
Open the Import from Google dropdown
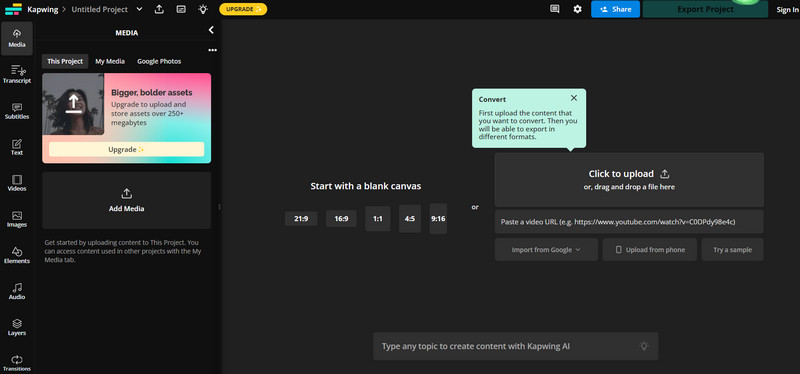(x=546, y=250)
